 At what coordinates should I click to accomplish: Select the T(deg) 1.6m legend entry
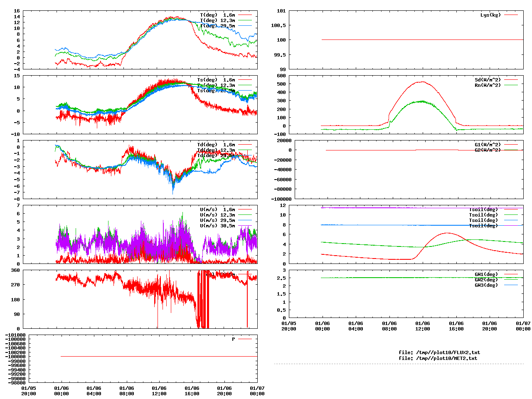point(217,15)
